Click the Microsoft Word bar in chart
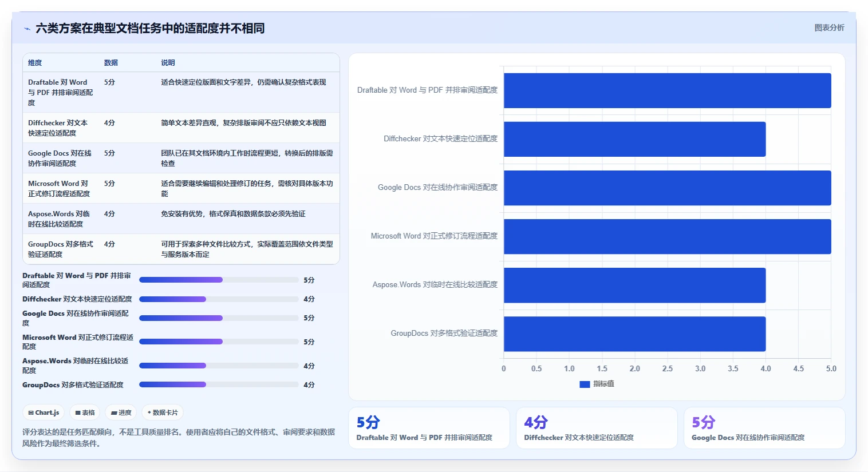The height and width of the screenshot is (472, 868). 667,236
